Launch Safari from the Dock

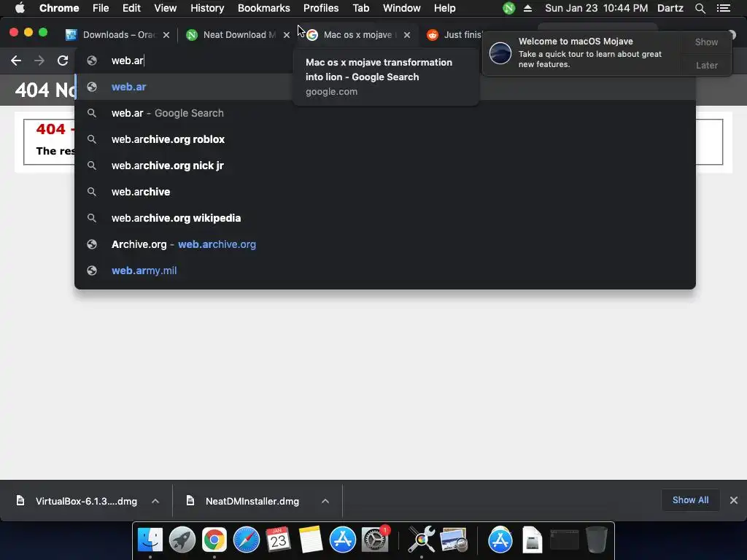coord(247,540)
